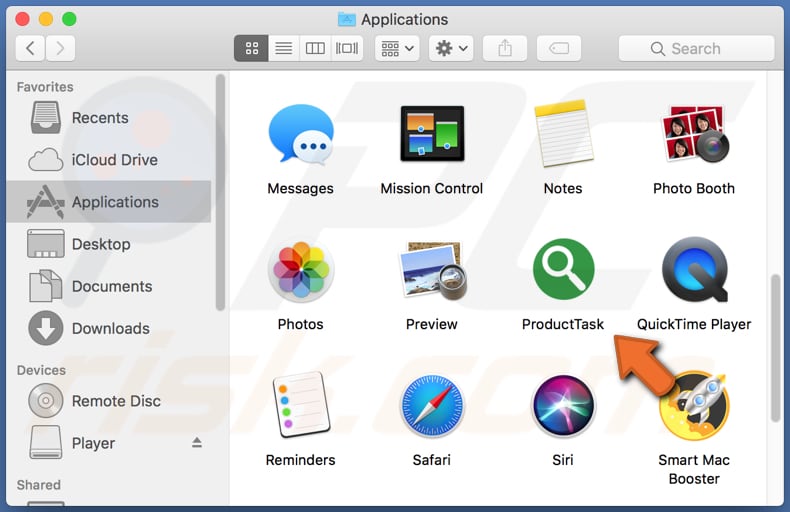790x512 pixels.
Task: Open the Messages app icon
Action: (x=300, y=135)
